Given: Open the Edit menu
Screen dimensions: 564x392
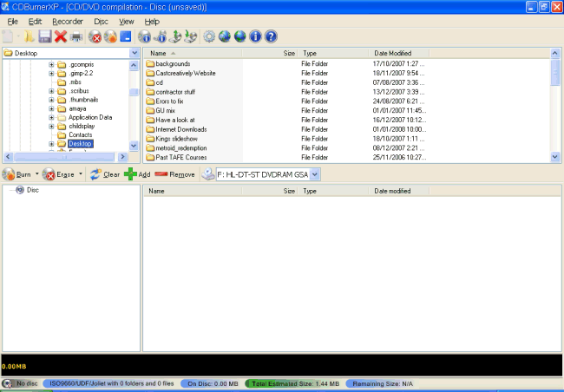Looking at the screenshot, I should click(x=35, y=22).
